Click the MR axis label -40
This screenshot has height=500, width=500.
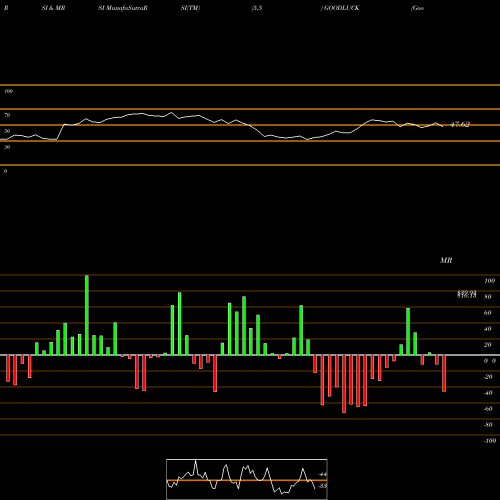488,393
